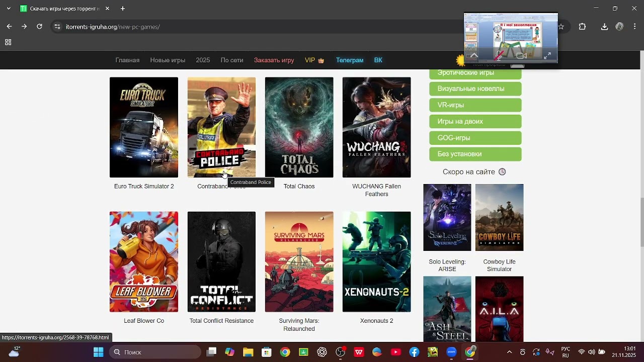Image resolution: width=644 pixels, height=362 pixels.
Task: Open site information icon in address bar
Action: coord(57,27)
